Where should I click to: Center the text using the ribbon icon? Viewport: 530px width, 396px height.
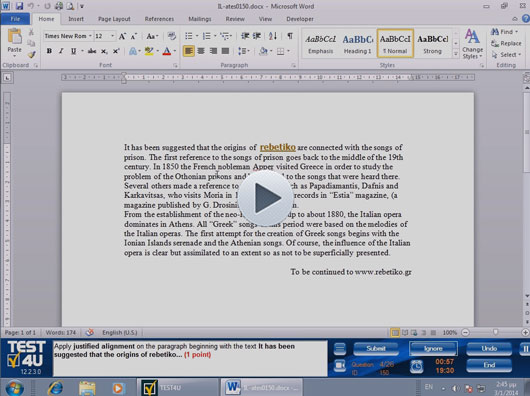point(201,51)
